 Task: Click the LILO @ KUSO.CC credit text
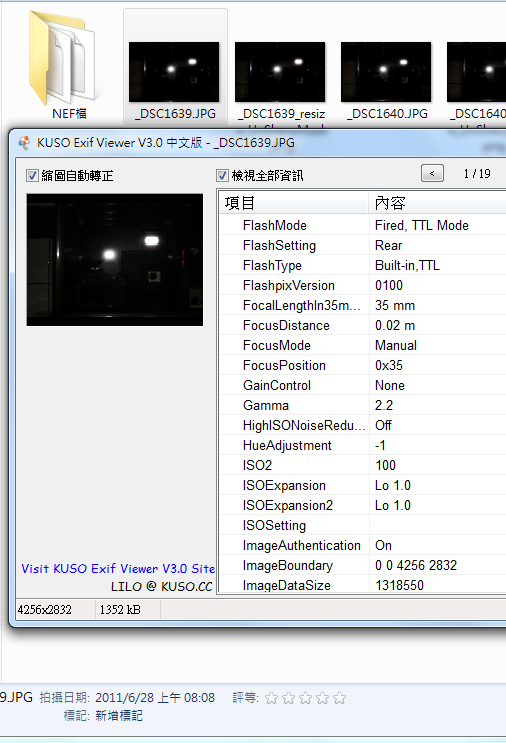click(x=162, y=586)
